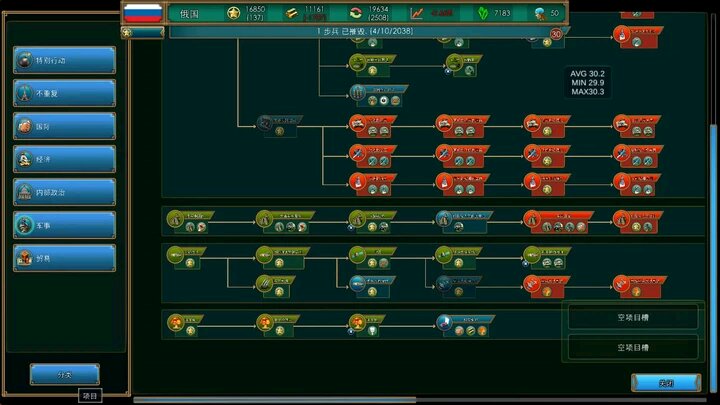Screen dimensions: 720x405
Task: Select the second red tank project node
Action: click(x=462, y=126)
